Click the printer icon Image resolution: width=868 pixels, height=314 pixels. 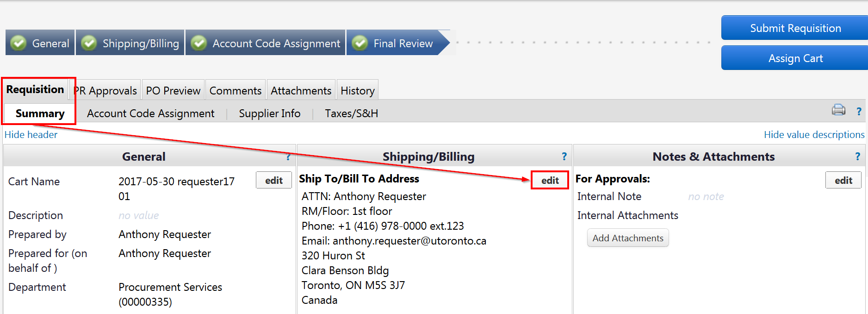[x=838, y=110]
